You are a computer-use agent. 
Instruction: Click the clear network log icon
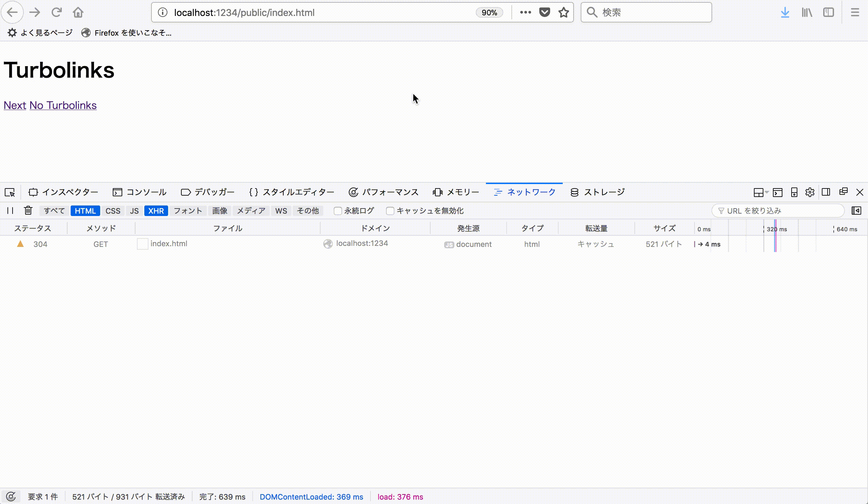[x=28, y=211]
